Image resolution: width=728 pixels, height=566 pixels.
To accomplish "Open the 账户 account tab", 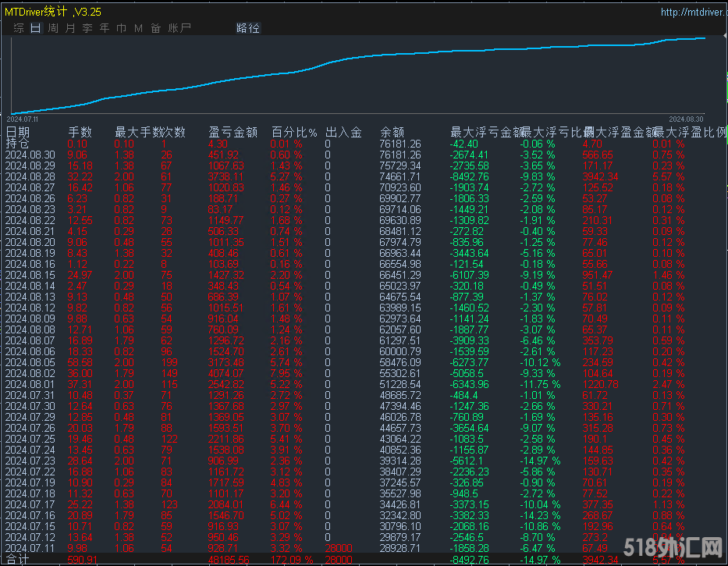I will [x=179, y=28].
